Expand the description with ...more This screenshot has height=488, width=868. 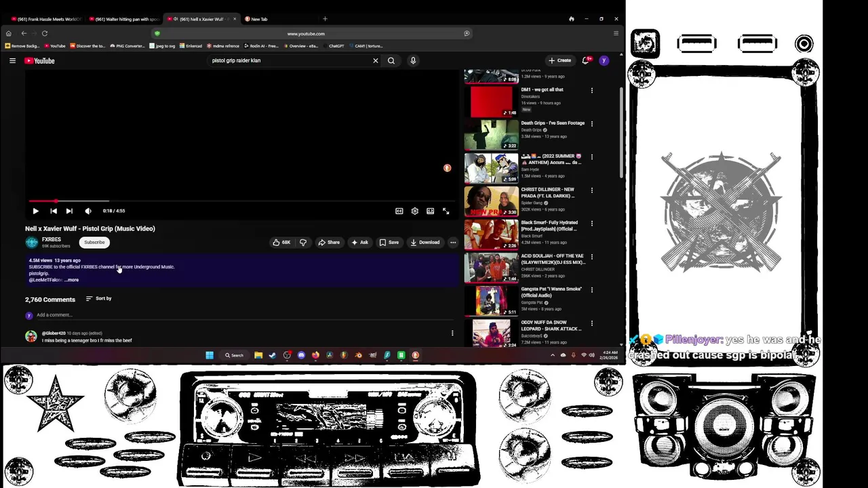72,280
